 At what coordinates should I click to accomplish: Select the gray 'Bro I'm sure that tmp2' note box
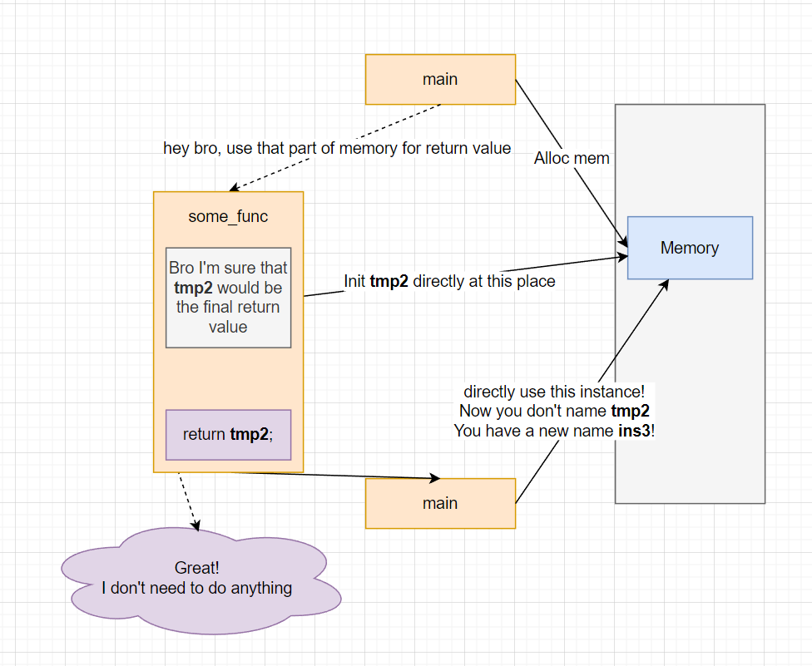click(228, 298)
